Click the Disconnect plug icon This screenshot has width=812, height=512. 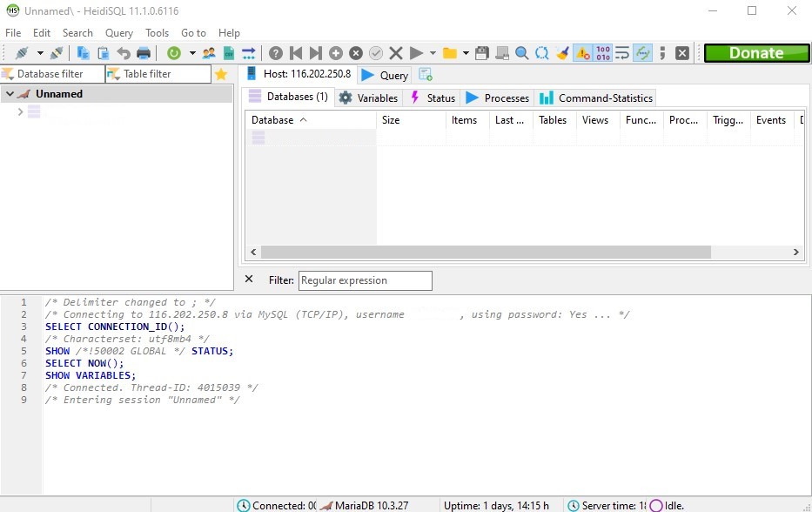click(x=57, y=53)
